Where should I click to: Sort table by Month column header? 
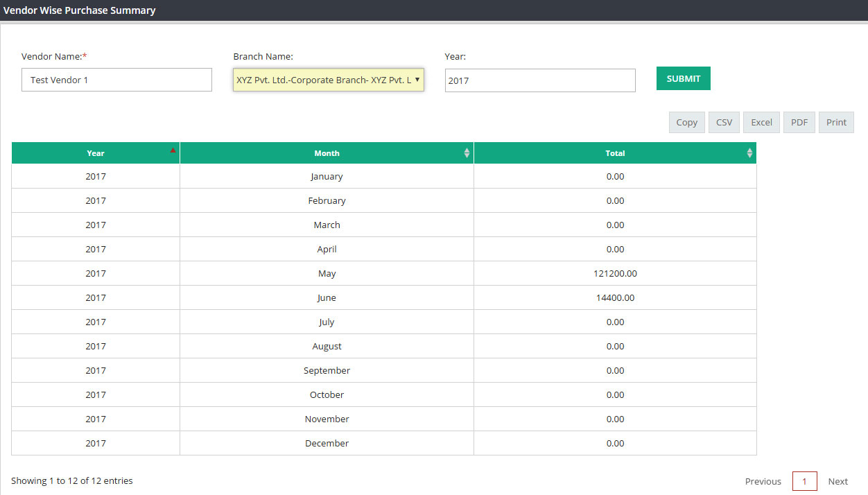pyautogui.click(x=327, y=153)
